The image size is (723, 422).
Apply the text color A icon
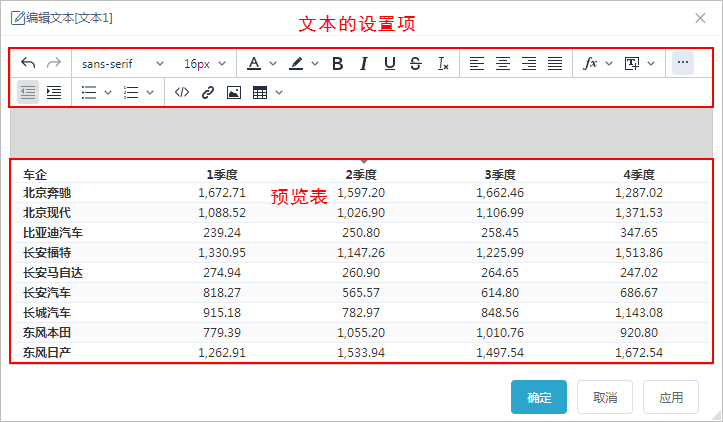click(x=254, y=63)
